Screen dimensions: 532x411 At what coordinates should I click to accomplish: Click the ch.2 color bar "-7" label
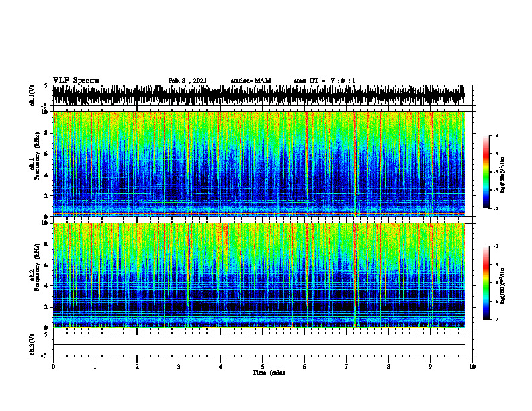point(495,319)
